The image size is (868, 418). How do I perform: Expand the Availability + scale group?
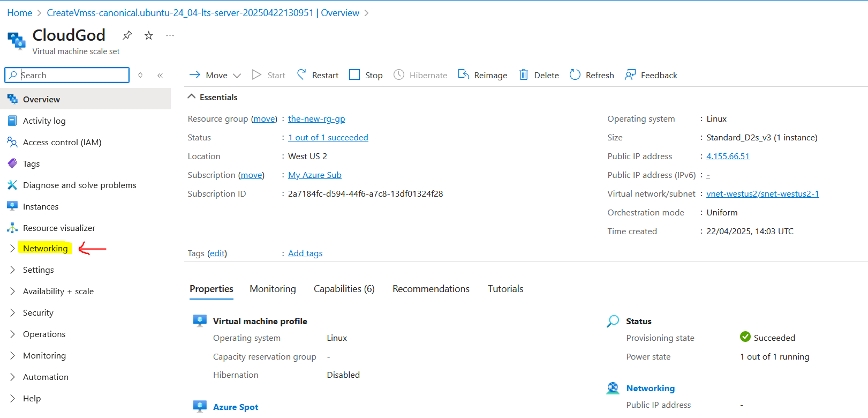pyautogui.click(x=12, y=291)
